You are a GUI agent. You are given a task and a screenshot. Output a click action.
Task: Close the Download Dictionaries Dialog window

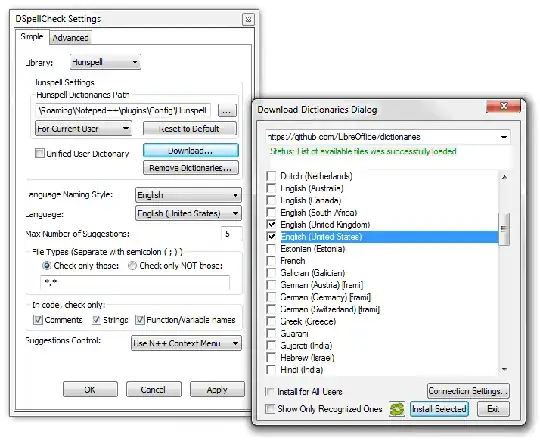pos(503,106)
